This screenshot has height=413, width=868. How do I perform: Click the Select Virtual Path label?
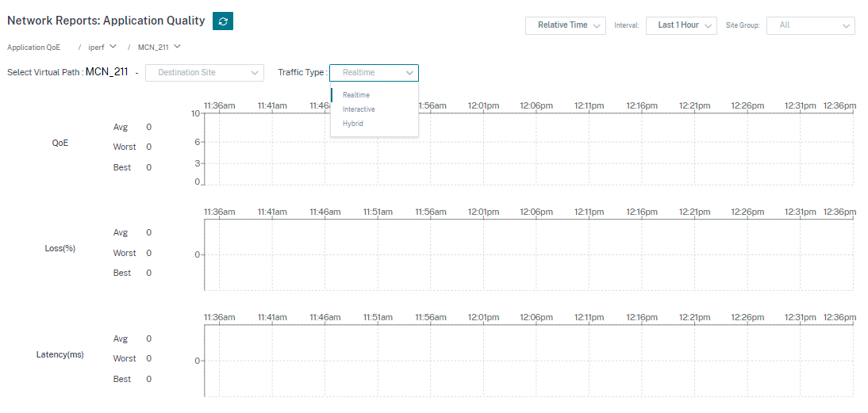click(45, 72)
